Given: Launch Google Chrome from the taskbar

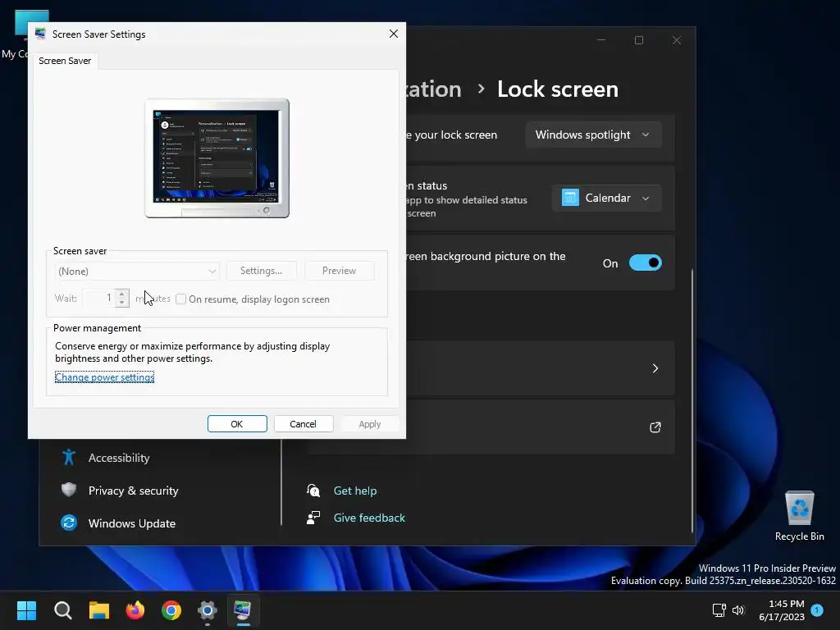Looking at the screenshot, I should coord(171,609).
